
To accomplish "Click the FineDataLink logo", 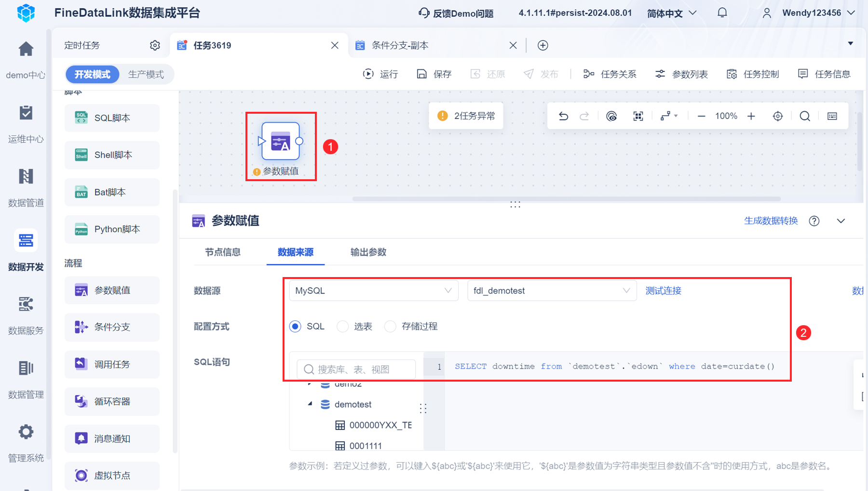I will click(26, 13).
